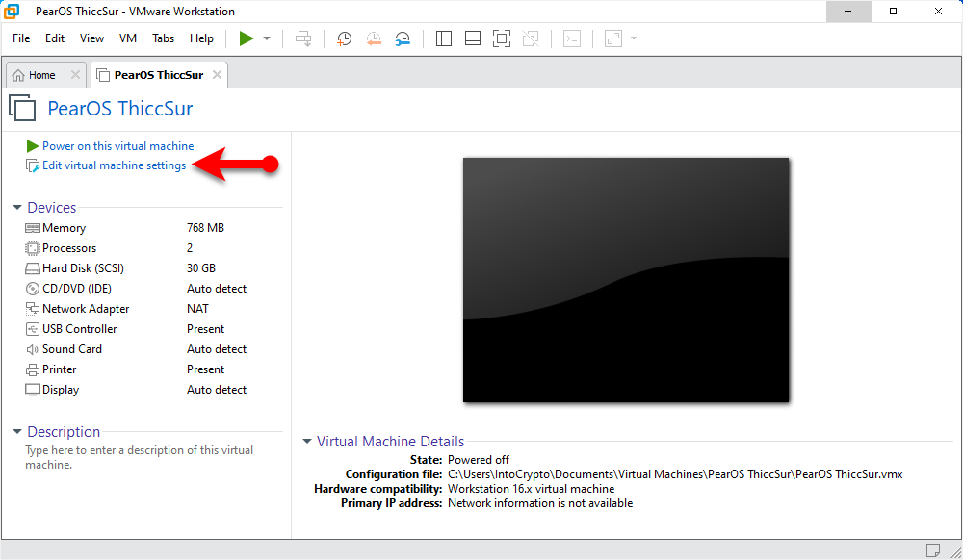This screenshot has width=963, height=560.
Task: Click the Unity mode toolbar icon
Action: tap(531, 38)
